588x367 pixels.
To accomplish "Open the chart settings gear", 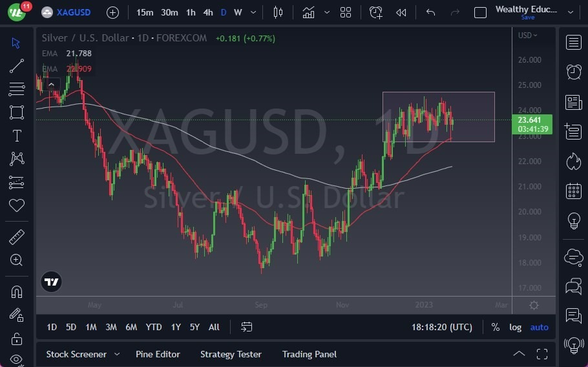I will [x=534, y=305].
